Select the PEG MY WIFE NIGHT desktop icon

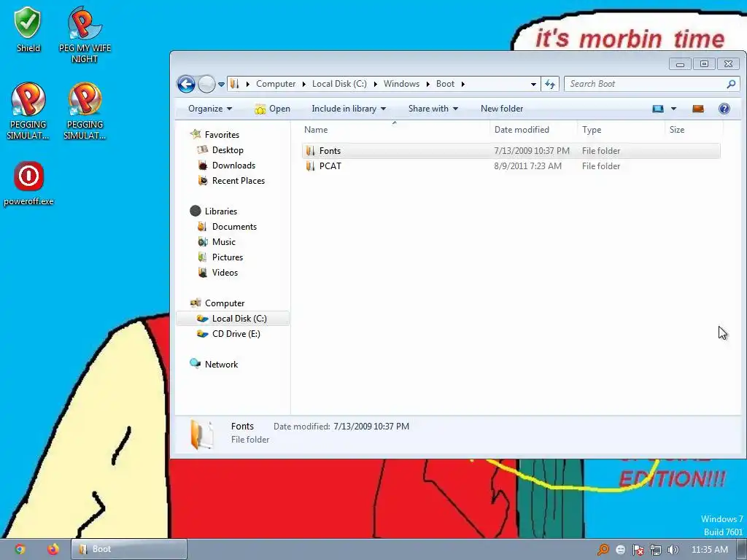click(x=85, y=34)
